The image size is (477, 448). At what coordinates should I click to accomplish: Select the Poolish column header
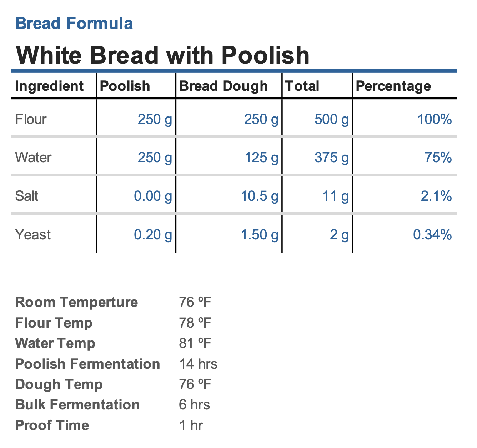pos(125,86)
